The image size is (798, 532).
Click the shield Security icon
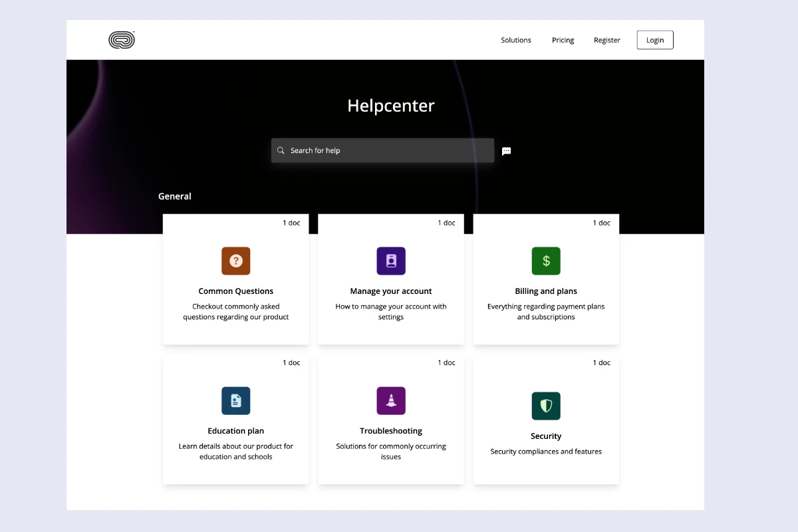click(x=546, y=406)
